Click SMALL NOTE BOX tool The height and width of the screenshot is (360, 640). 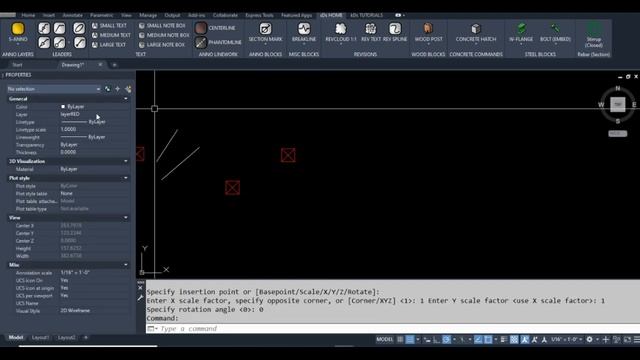coord(162,25)
